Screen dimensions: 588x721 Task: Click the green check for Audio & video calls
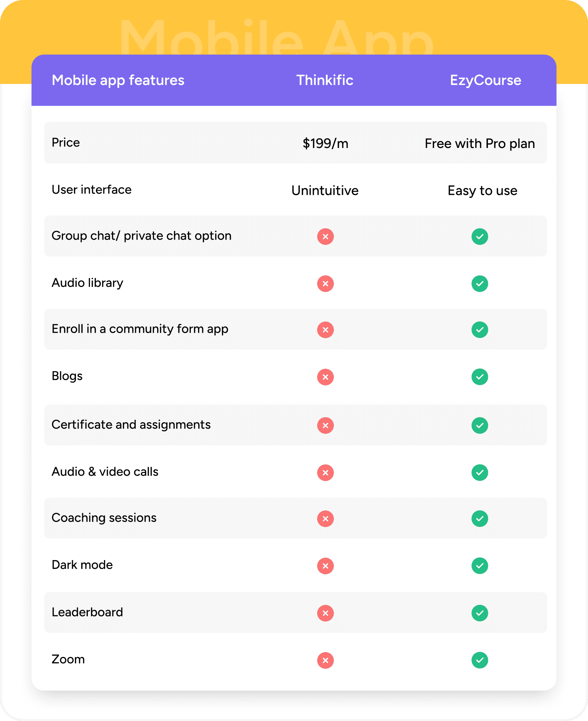[479, 473]
